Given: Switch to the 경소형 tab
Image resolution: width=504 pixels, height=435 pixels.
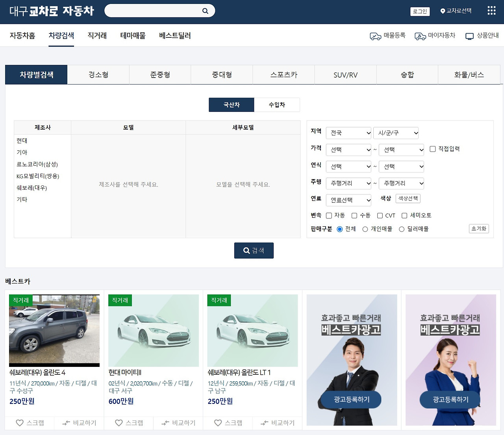Looking at the screenshot, I should coord(98,75).
